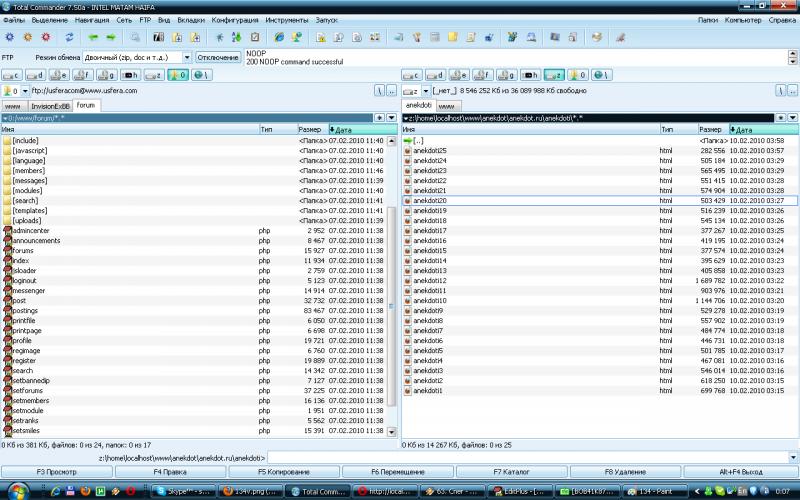Image resolution: width=800 pixels, height=500 pixels.
Task: Go back with green left arrow
Action: click(93, 37)
